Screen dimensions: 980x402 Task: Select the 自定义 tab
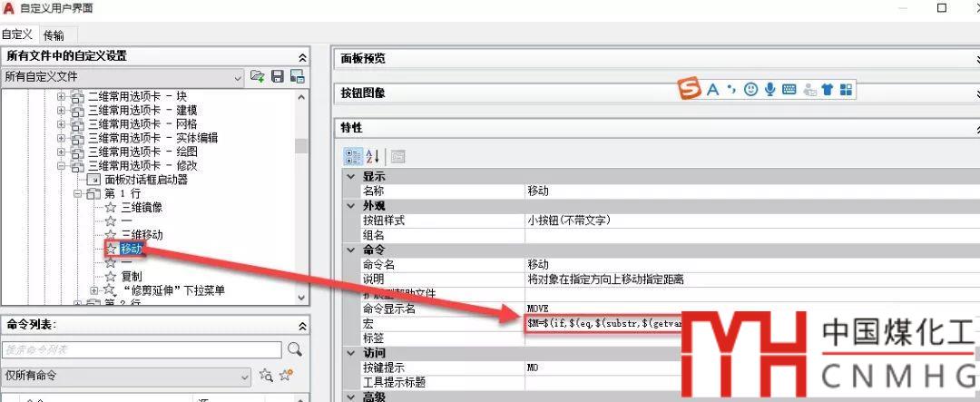[x=17, y=34]
